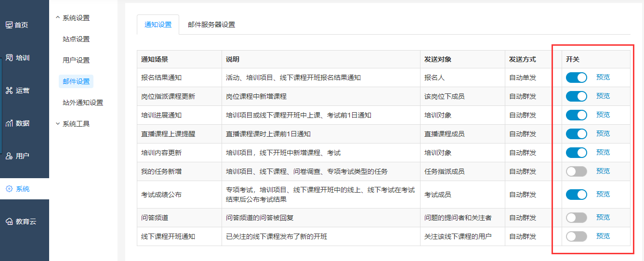Preview the 岗位指派课程更新 email
This screenshot has width=644, height=261.
click(603, 96)
